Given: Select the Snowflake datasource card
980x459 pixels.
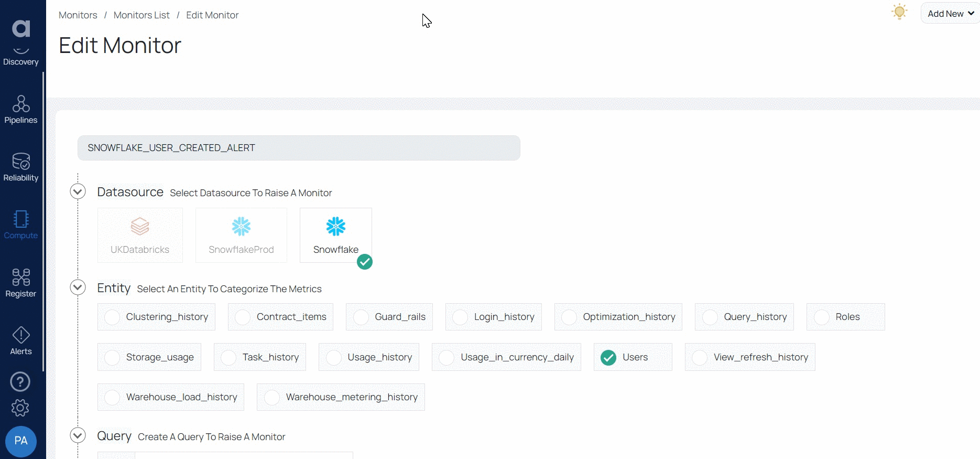Looking at the screenshot, I should (336, 235).
